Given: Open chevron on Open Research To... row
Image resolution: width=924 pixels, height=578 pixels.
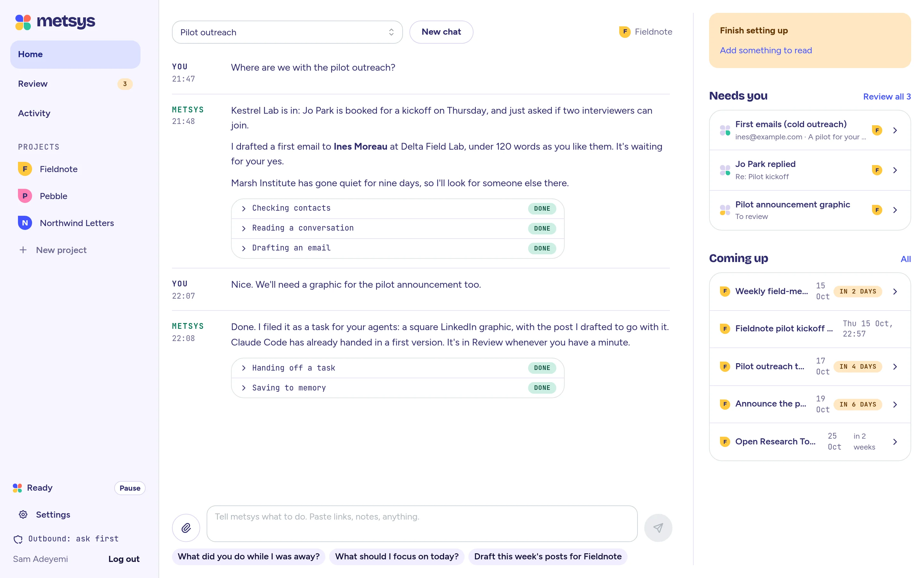Looking at the screenshot, I should [895, 442].
